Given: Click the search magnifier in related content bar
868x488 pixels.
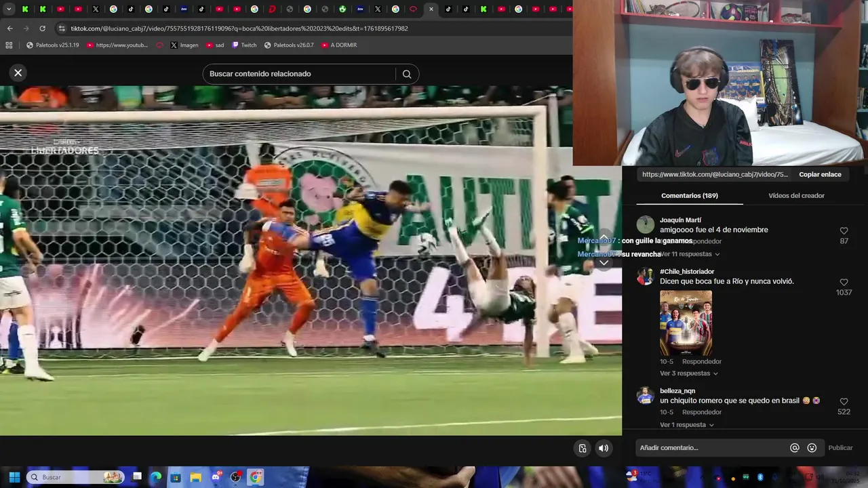Looking at the screenshot, I should [x=407, y=74].
